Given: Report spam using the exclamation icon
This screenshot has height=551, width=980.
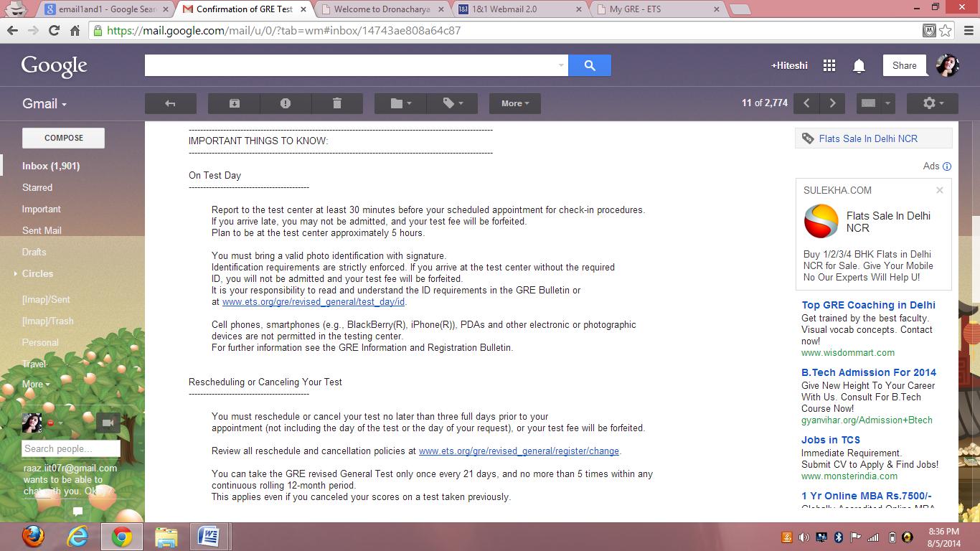Looking at the screenshot, I should (286, 103).
